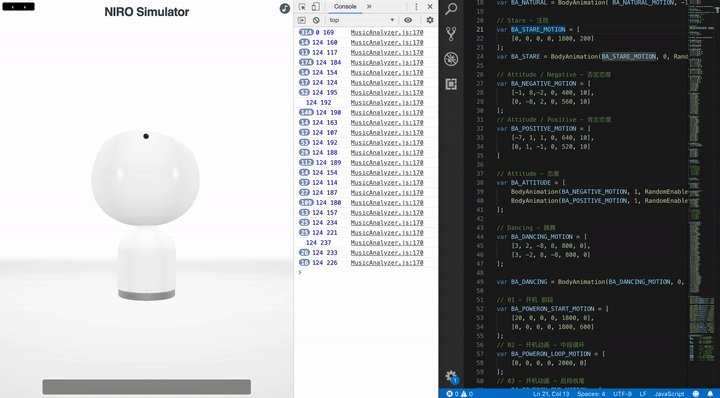Click JavaScript language mode in status bar

(669, 394)
